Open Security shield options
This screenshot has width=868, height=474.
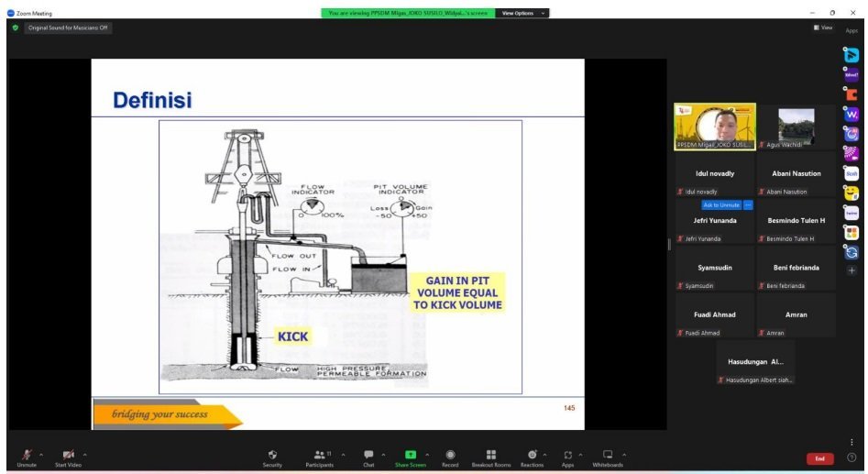point(272,456)
